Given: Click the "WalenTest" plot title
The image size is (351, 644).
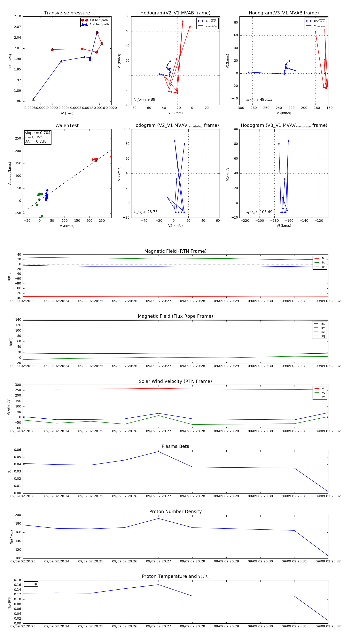Looking at the screenshot, I should pyautogui.click(x=67, y=125).
